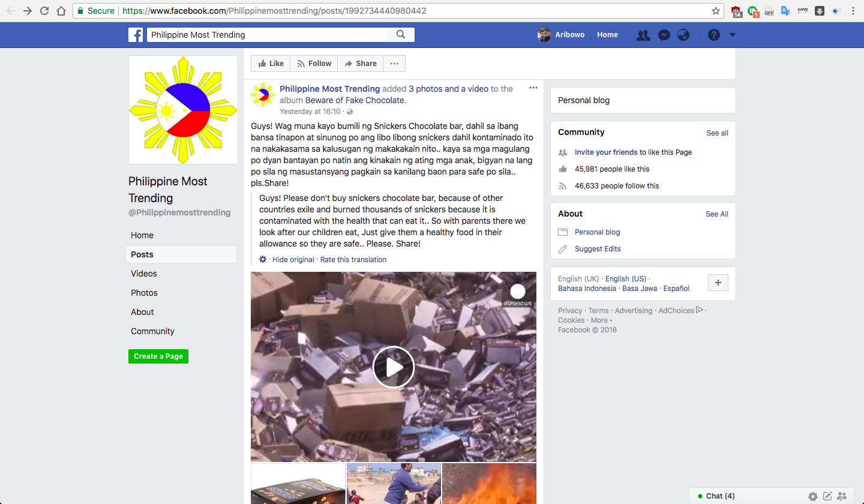Image resolution: width=864 pixels, height=504 pixels.
Task: Play the euronews video
Action: click(x=394, y=367)
